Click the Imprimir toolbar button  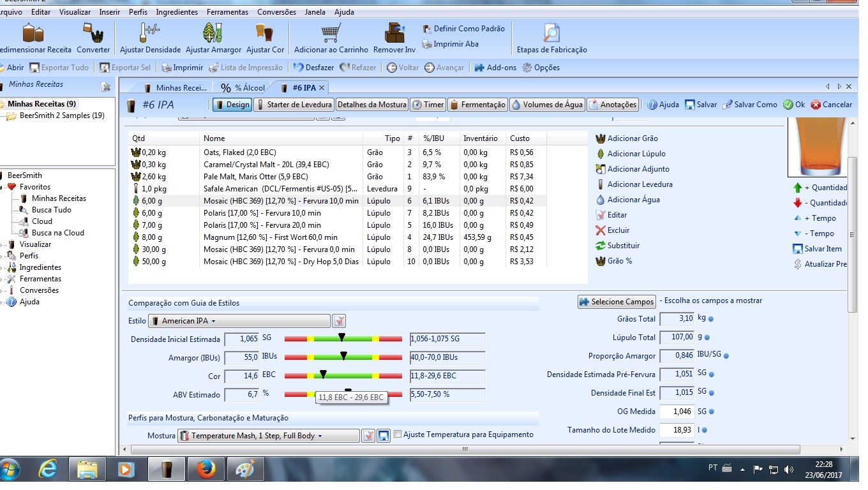coord(182,68)
